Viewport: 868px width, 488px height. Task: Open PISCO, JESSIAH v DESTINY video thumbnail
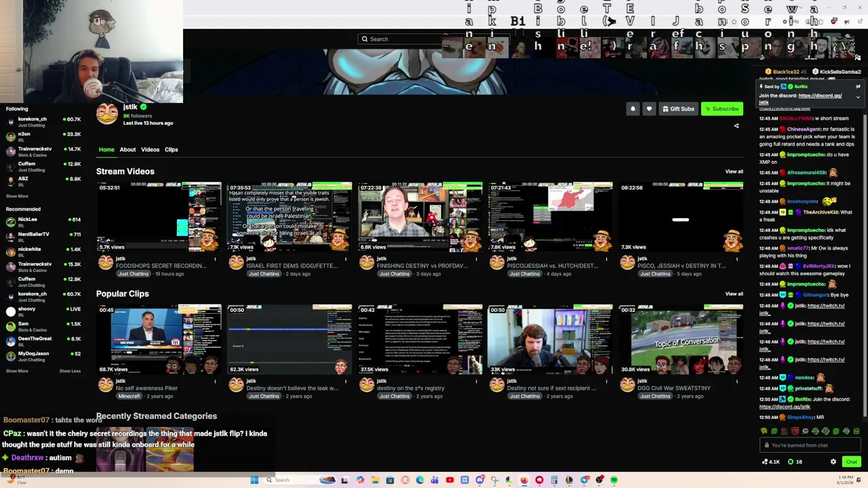tap(682, 217)
